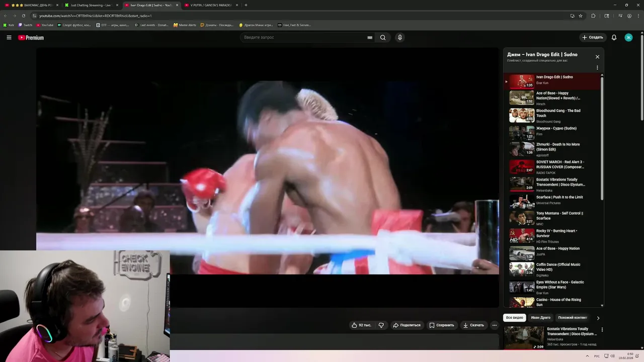Open options for Ecstatic Vibrations recommended video

[x=602, y=330]
